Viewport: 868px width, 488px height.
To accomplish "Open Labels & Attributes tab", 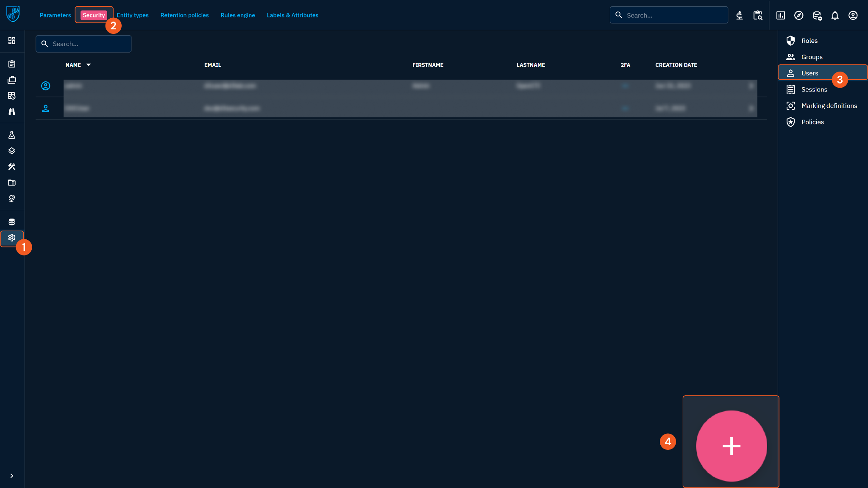I will pyautogui.click(x=292, y=15).
